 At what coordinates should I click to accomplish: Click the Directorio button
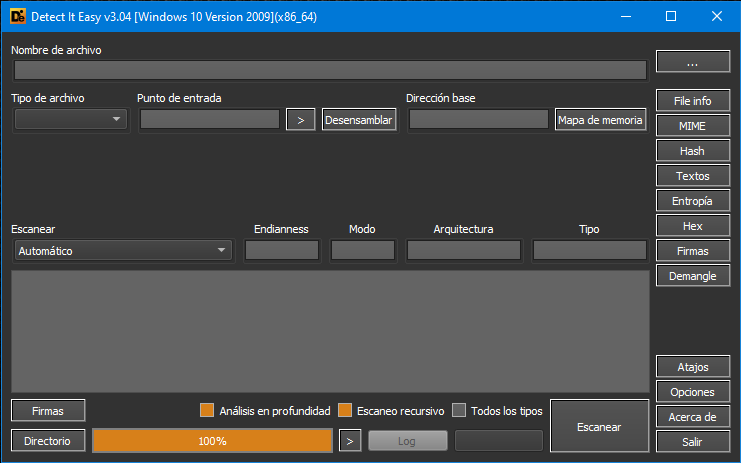[x=48, y=441]
